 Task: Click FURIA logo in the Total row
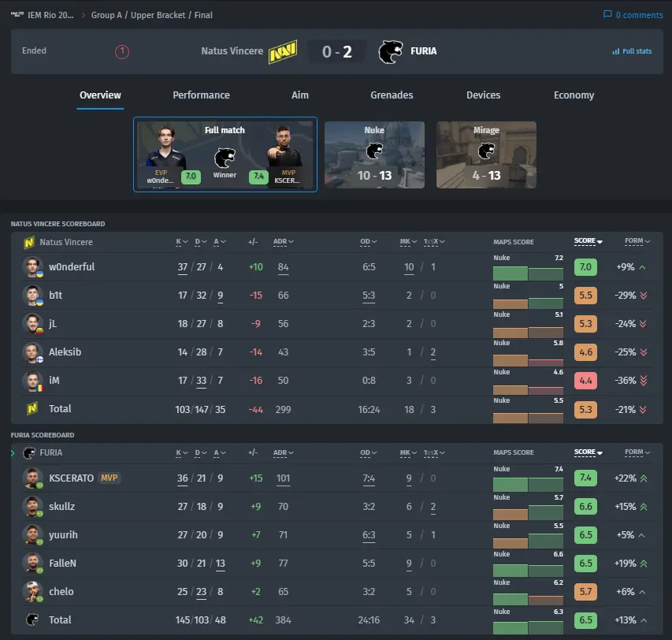tap(32, 620)
